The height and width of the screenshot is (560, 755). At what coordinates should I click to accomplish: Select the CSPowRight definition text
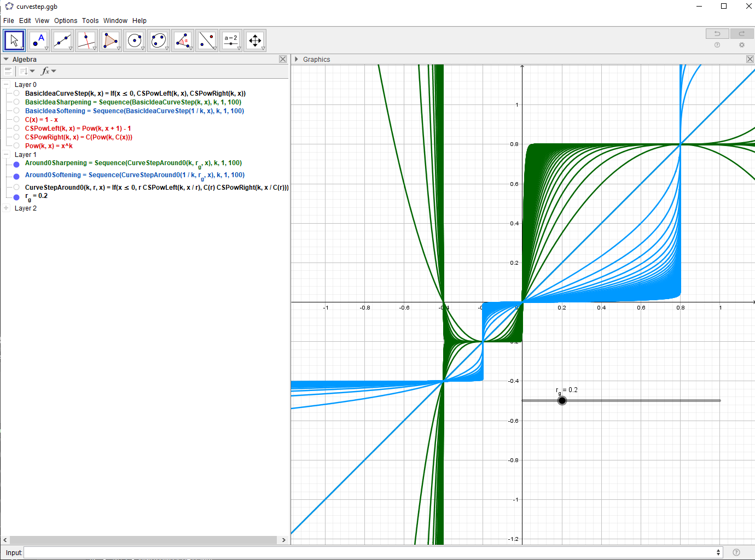pyautogui.click(x=79, y=137)
